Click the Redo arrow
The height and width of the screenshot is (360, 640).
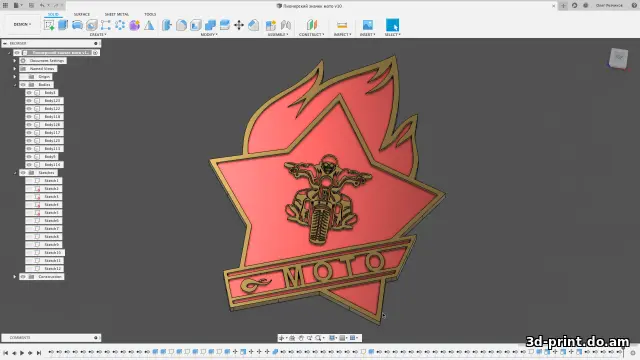56,5
